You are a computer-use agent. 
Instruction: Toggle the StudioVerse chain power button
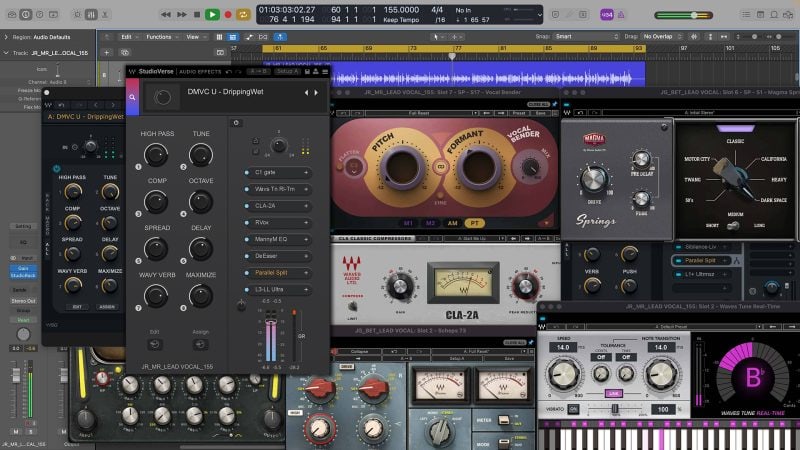pyautogui.click(x=236, y=122)
